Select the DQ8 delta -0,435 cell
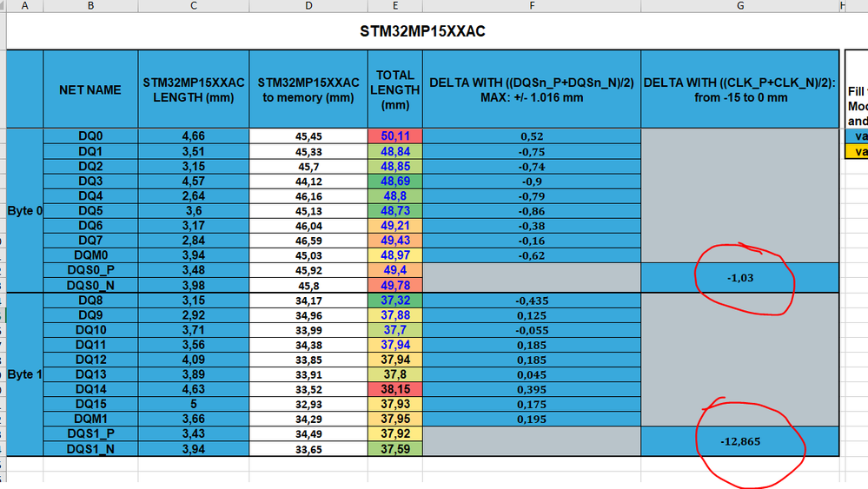This screenshot has width=868, height=489. [x=532, y=301]
